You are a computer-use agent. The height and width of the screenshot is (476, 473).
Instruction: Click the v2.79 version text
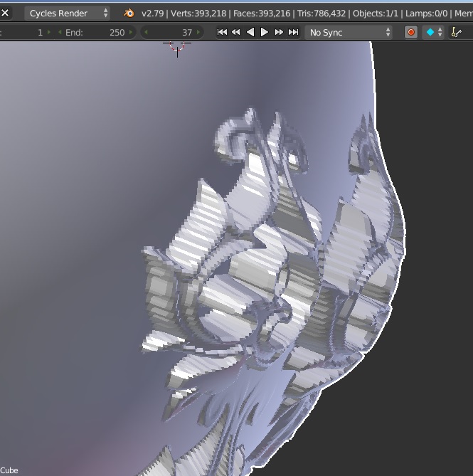(153, 14)
